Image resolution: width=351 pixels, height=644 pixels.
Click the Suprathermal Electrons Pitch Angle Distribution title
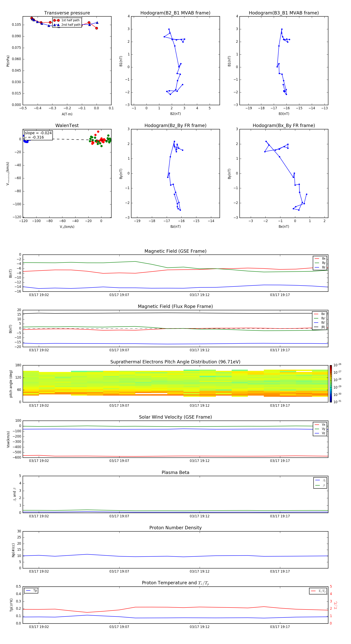click(x=175, y=362)
